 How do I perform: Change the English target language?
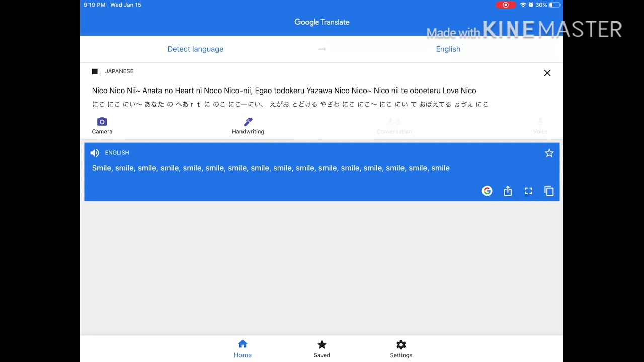pyautogui.click(x=448, y=49)
